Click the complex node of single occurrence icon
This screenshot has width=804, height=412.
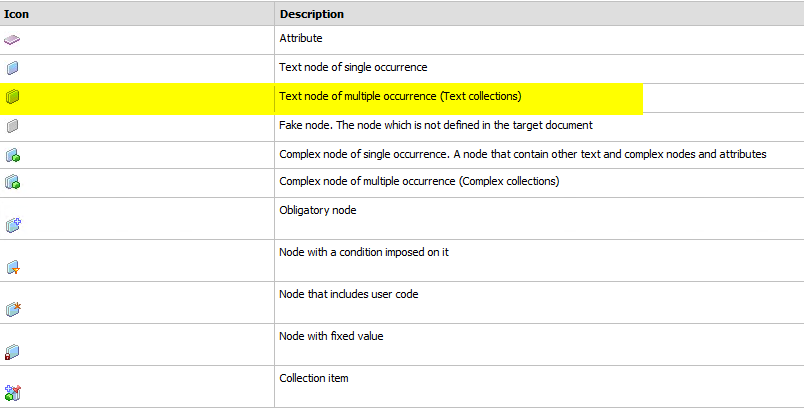point(13,155)
